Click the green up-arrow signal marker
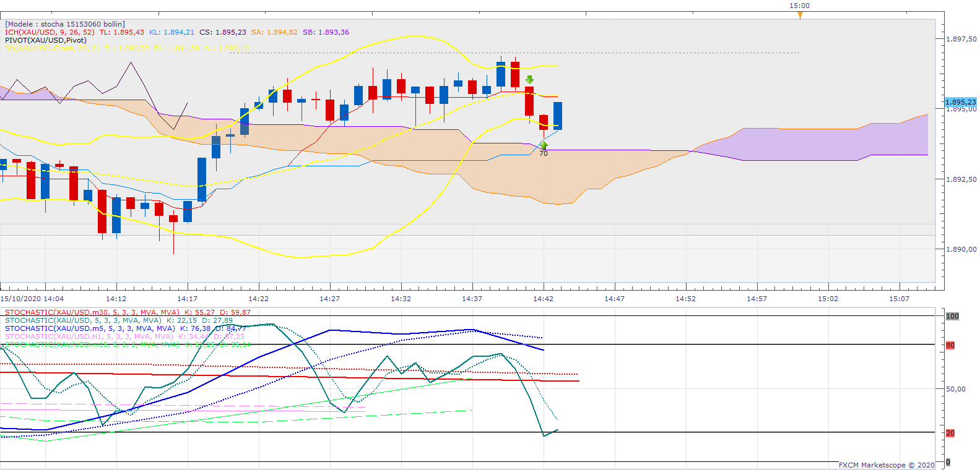Viewport: 980px width, 470px height. coord(544,145)
